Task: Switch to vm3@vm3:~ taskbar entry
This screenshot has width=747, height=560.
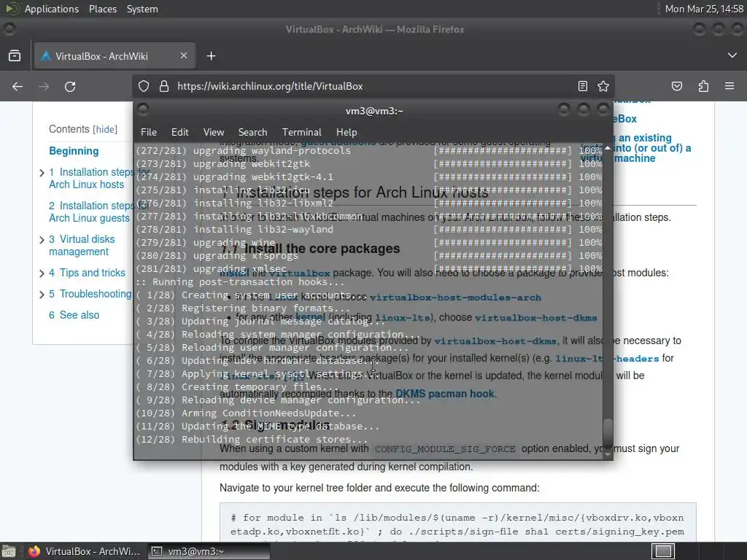Action: click(208, 551)
